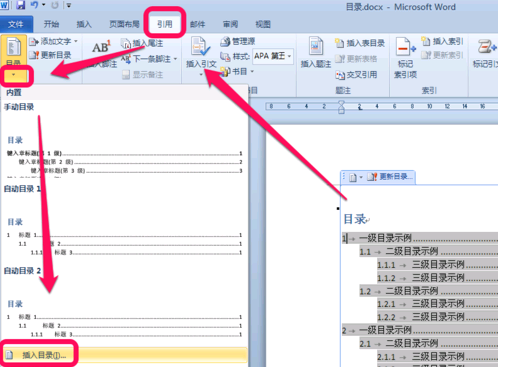Switch to the 开始 tab

tap(51, 24)
